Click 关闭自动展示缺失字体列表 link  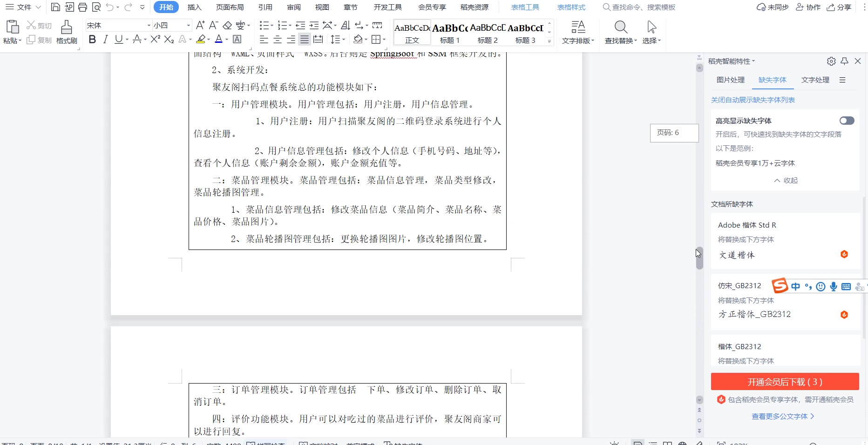coord(753,100)
